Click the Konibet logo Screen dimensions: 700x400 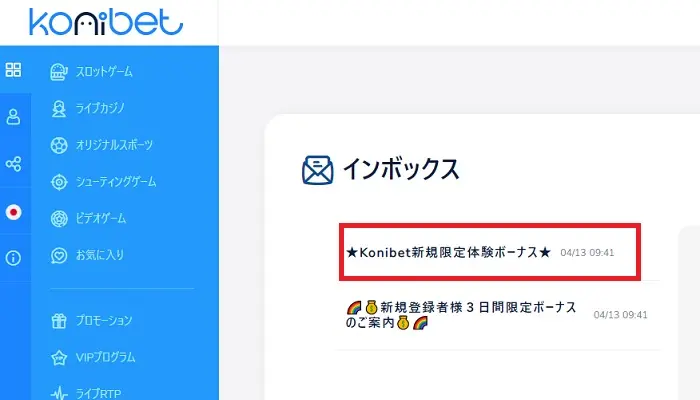pyautogui.click(x=106, y=21)
